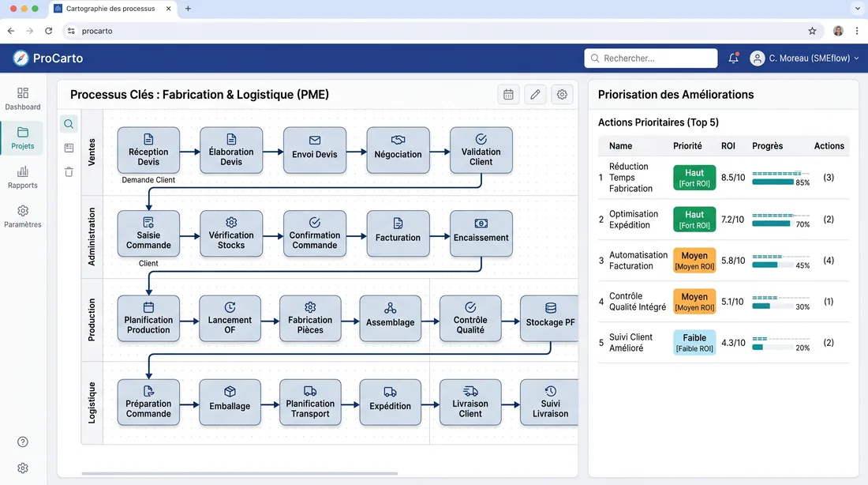The width and height of the screenshot is (868, 485).
Task: Sort by the Priorité column header
Action: pos(687,146)
